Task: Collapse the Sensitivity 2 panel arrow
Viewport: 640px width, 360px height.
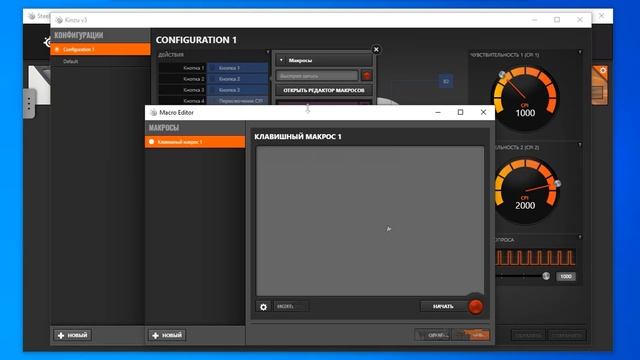Action: [x=580, y=145]
